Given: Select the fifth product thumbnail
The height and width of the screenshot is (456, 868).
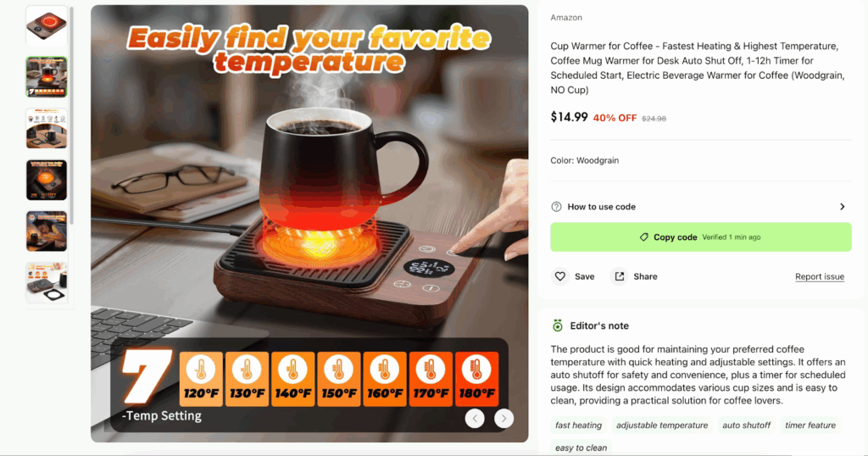Looking at the screenshot, I should [47, 231].
